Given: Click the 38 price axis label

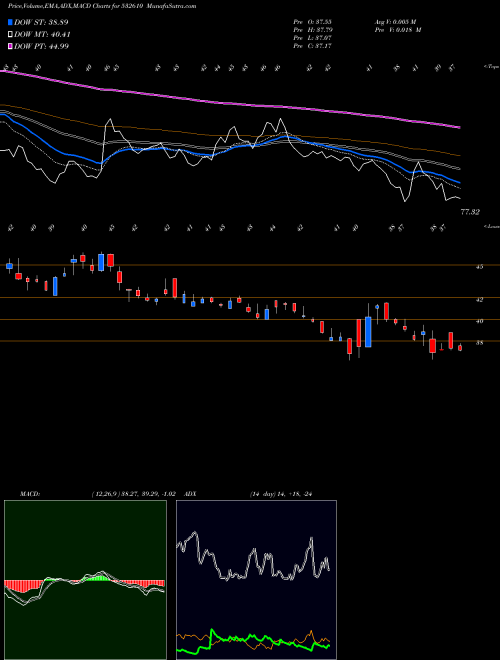Looking at the screenshot, I should coord(480,343).
